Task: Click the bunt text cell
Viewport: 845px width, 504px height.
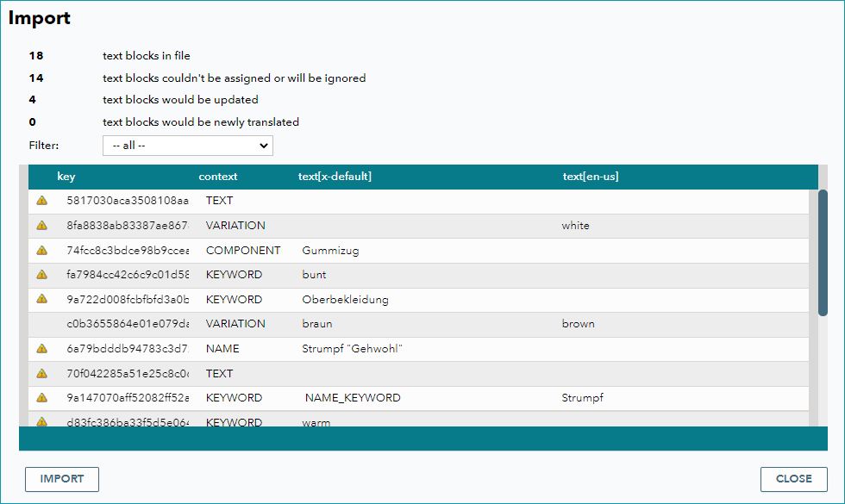Action: [314, 275]
